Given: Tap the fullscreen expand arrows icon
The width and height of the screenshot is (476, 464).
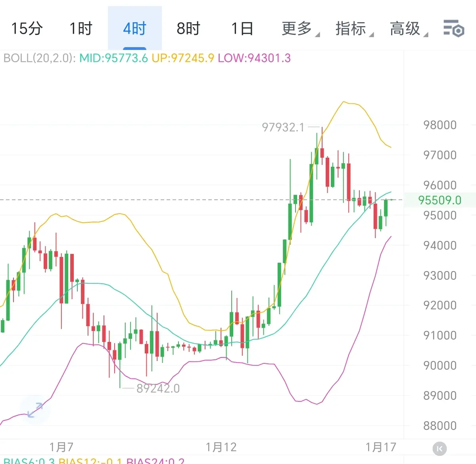Looking at the screenshot, I should (x=35, y=410).
